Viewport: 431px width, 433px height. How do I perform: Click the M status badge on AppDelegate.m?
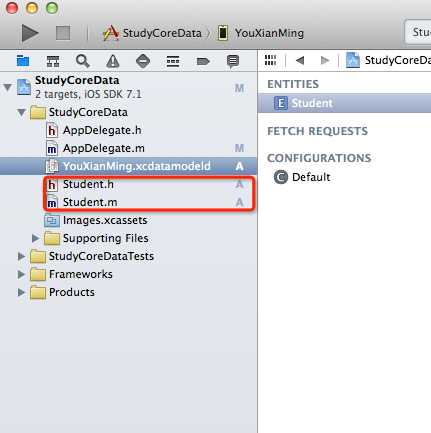coord(239,148)
